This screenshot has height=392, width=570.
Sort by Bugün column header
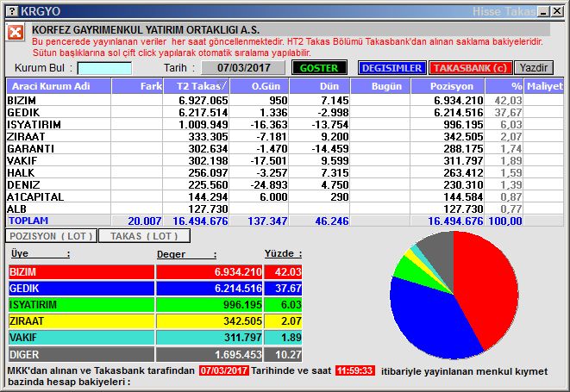[380, 86]
